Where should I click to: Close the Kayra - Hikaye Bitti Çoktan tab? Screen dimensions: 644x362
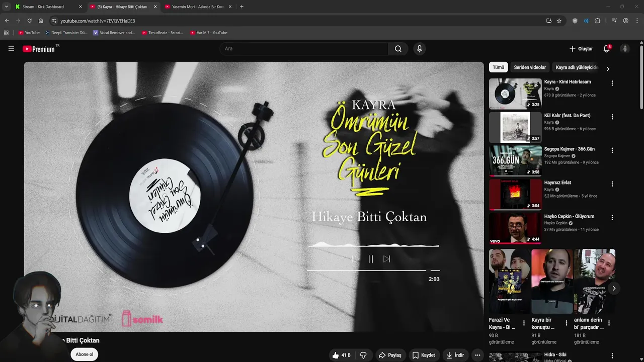(155, 7)
